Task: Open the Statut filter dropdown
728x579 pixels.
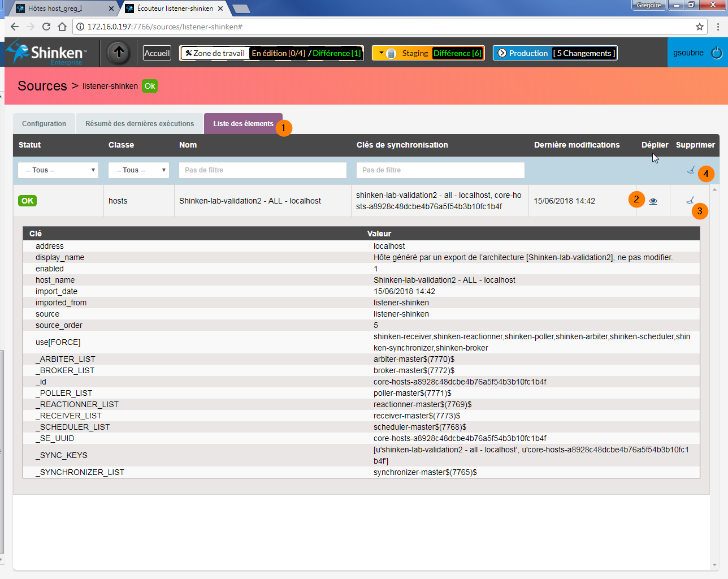Action: [x=58, y=170]
